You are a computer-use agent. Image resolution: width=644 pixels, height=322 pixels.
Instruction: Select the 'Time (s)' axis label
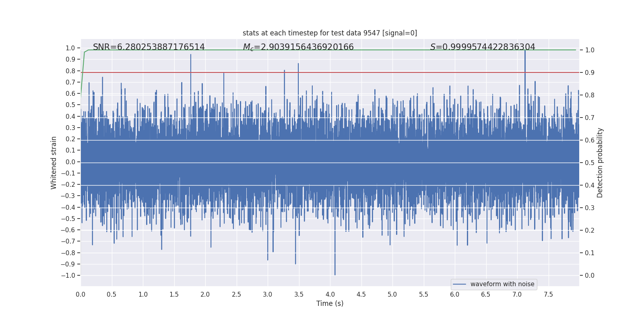pos(330,303)
